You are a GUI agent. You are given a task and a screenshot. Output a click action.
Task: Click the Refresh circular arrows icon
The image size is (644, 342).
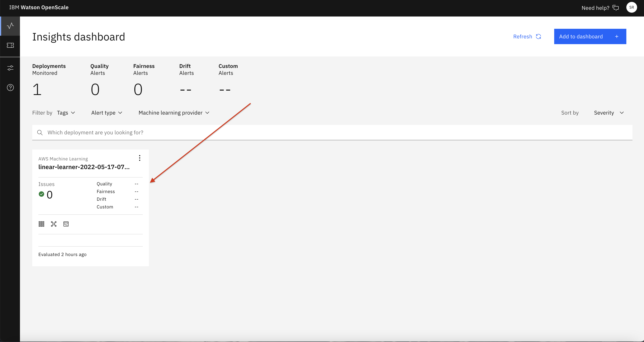point(538,36)
